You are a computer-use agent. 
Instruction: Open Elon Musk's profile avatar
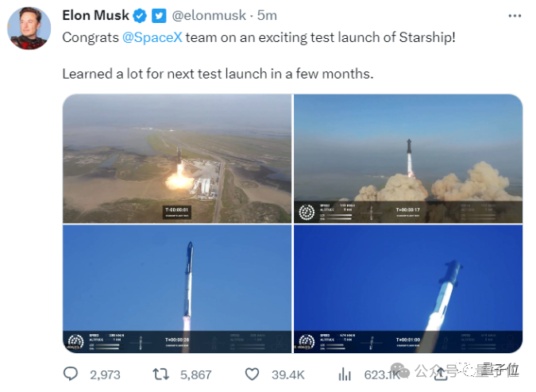coord(29,29)
